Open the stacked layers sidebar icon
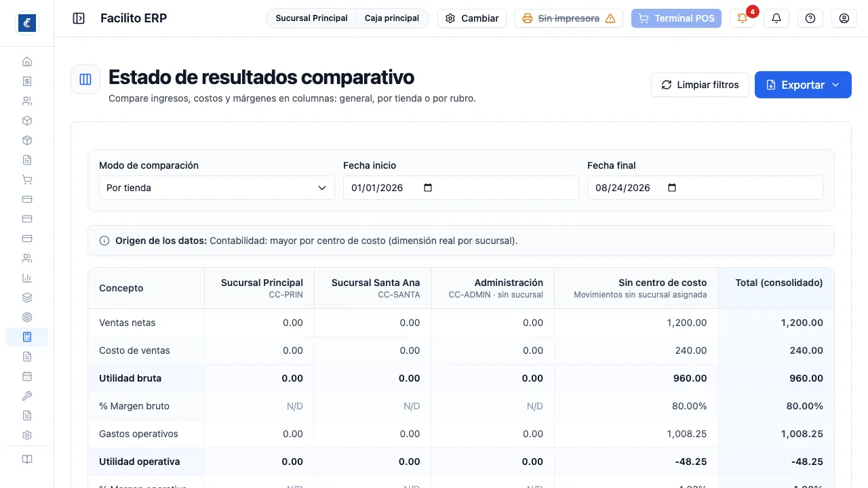 coord(27,298)
